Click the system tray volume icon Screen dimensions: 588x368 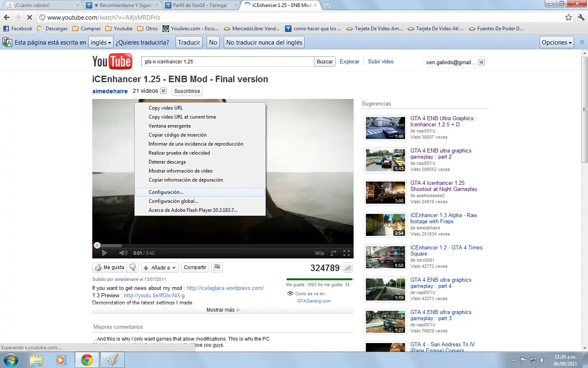(543, 360)
